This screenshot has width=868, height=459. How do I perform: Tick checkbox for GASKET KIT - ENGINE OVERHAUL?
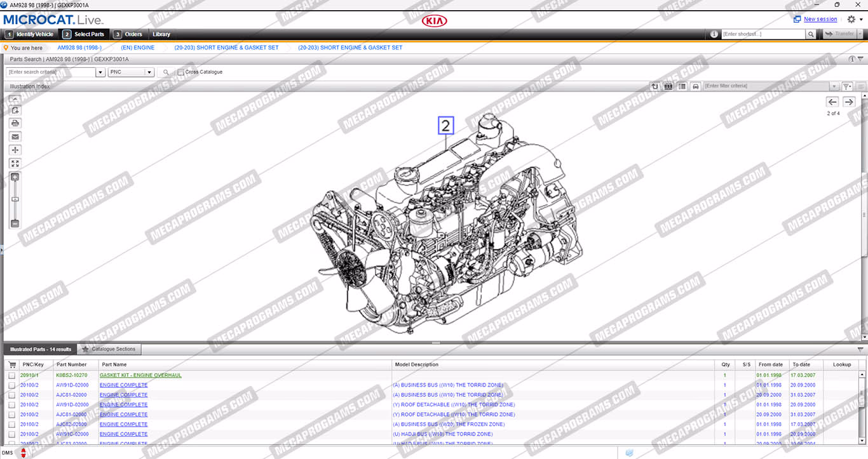pos(12,375)
